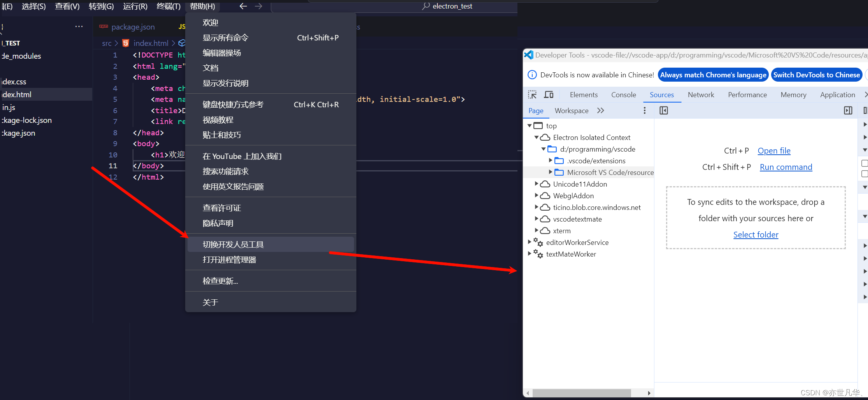Open the package.json editor tab
Image resolution: width=868 pixels, height=400 pixels.
pos(133,27)
